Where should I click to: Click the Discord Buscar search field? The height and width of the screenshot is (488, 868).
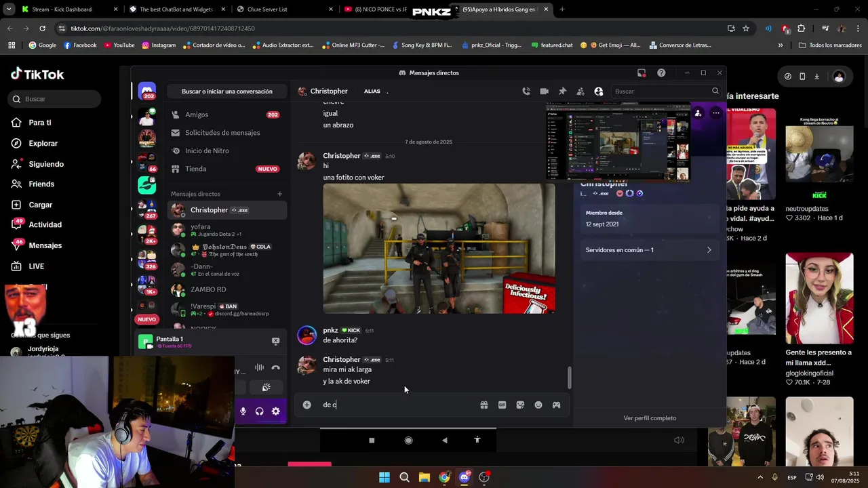[666, 91]
